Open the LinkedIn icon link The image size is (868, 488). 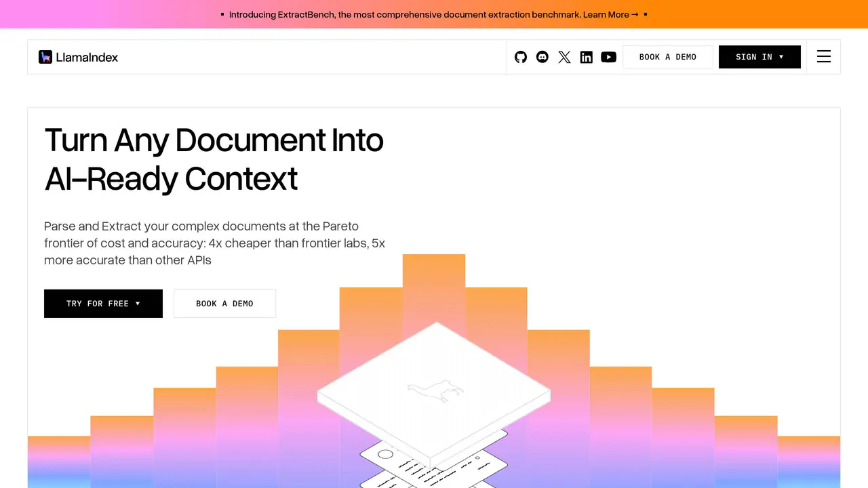coord(587,57)
